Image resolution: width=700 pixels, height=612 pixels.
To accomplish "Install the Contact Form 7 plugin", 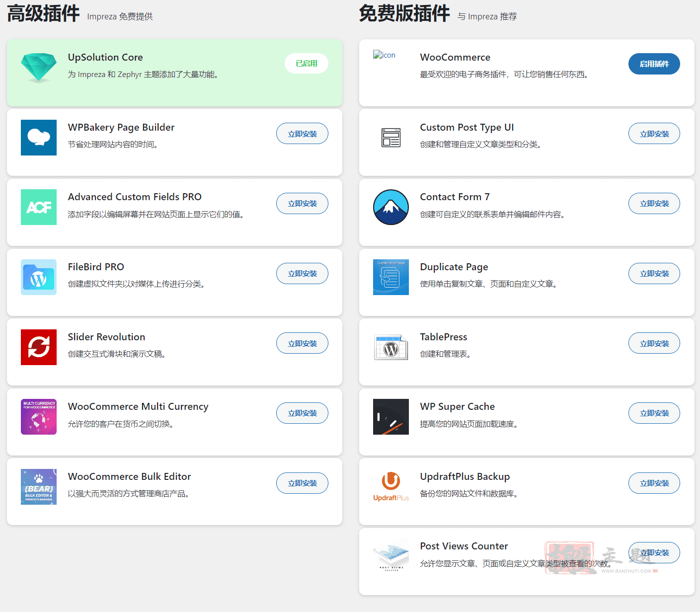I will 654,203.
